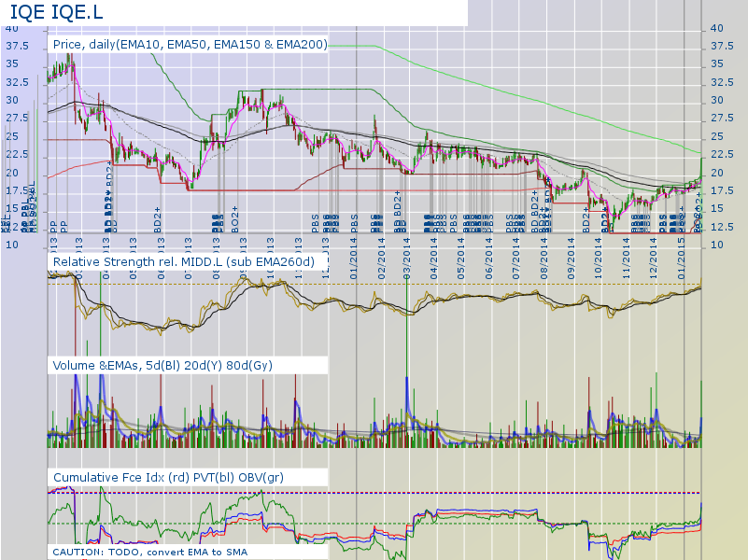Select 37.5 on the right price axis
Viewport: 748px width, 560px height.
coord(722,47)
